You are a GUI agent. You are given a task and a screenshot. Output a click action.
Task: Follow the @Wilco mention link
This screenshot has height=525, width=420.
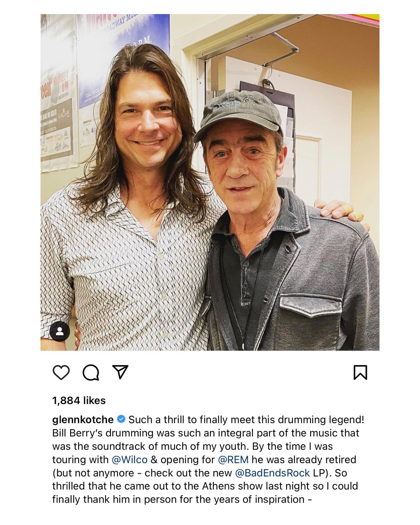[130, 459]
